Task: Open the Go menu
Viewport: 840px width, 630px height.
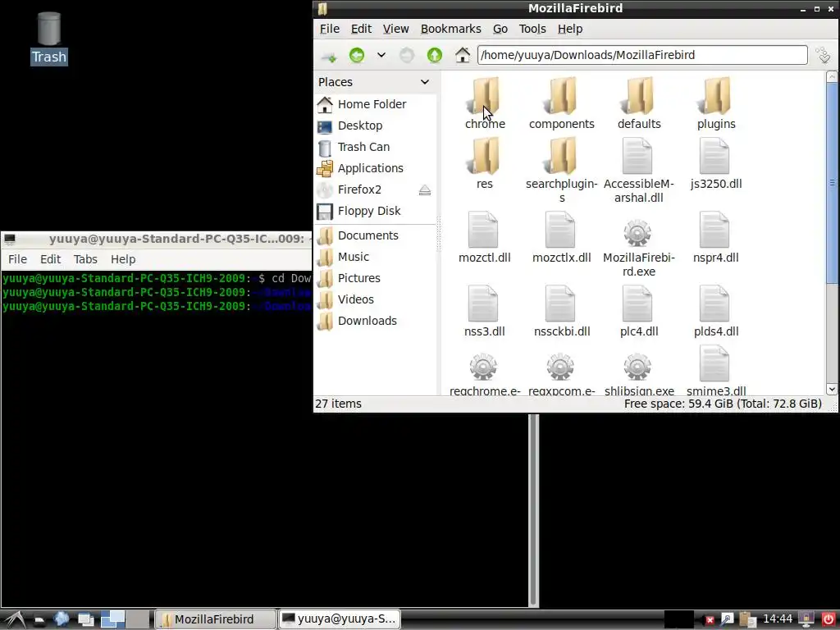Action: tap(500, 29)
